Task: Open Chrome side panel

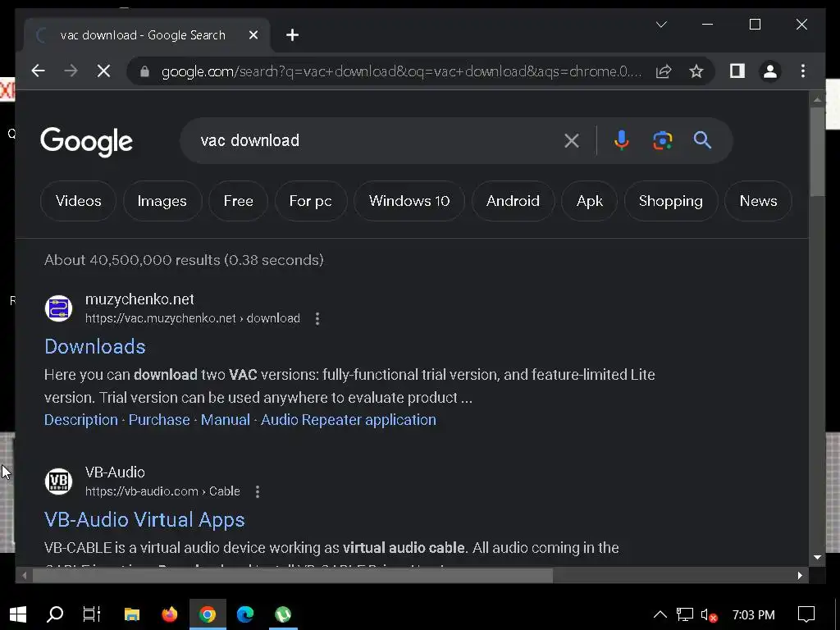Action: (x=737, y=71)
